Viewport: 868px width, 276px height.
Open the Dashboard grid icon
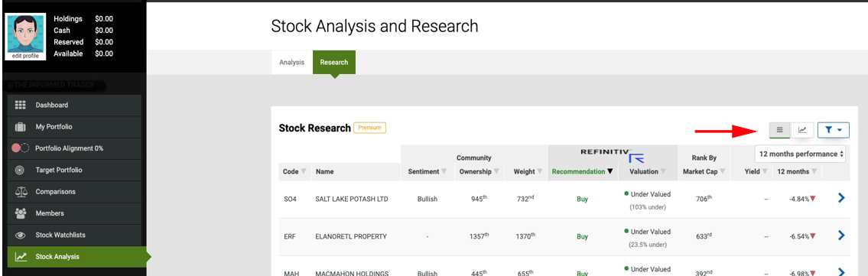pyautogui.click(x=21, y=105)
